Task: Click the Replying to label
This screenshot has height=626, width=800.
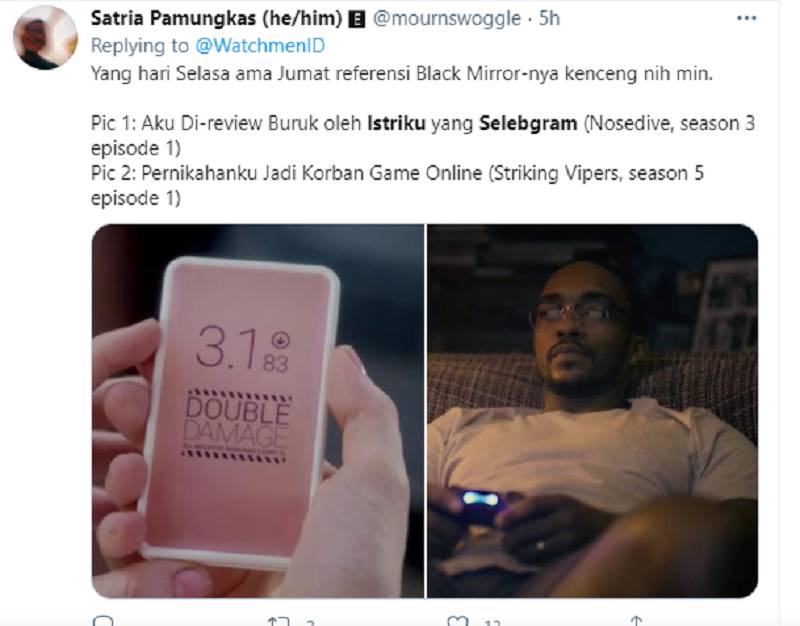Action: pos(139,45)
